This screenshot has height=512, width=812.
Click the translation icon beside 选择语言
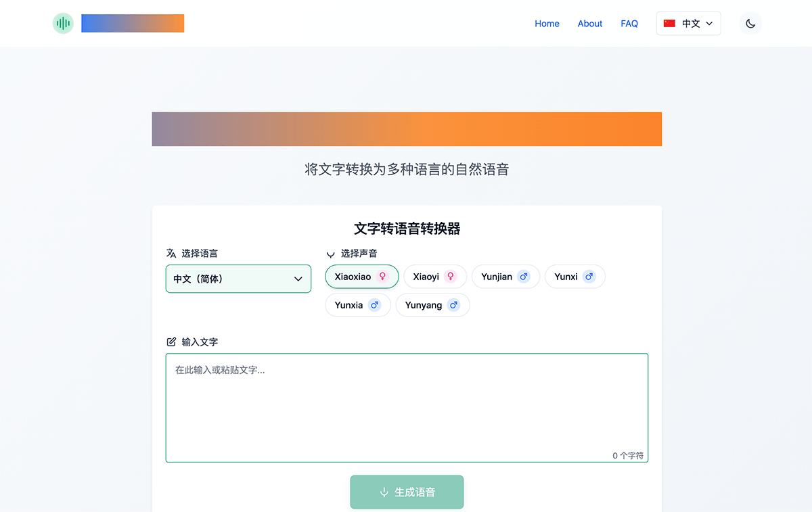pos(171,253)
